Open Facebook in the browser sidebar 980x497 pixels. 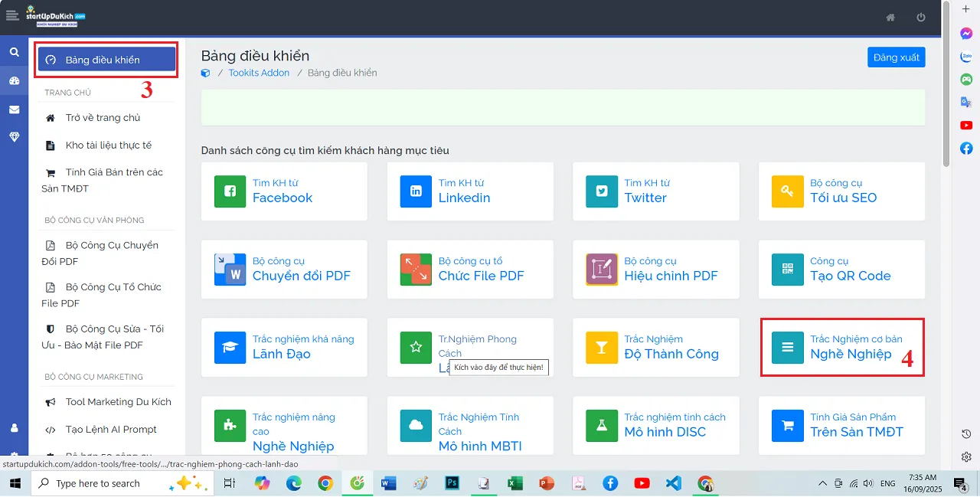(966, 148)
